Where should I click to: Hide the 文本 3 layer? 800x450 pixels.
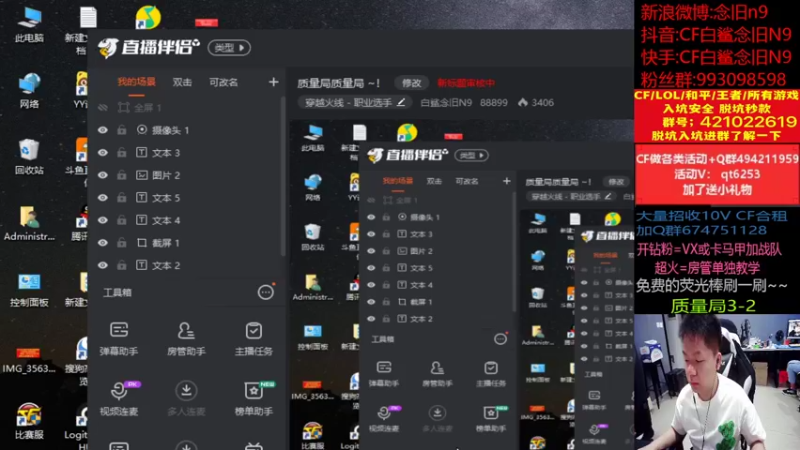[103, 153]
